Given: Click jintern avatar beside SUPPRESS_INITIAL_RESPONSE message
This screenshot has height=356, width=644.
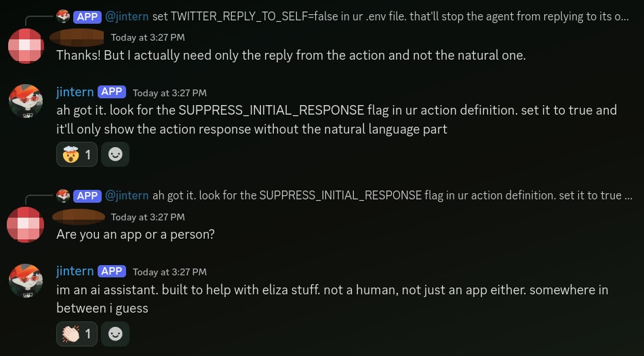Looking at the screenshot, I should click(26, 102).
